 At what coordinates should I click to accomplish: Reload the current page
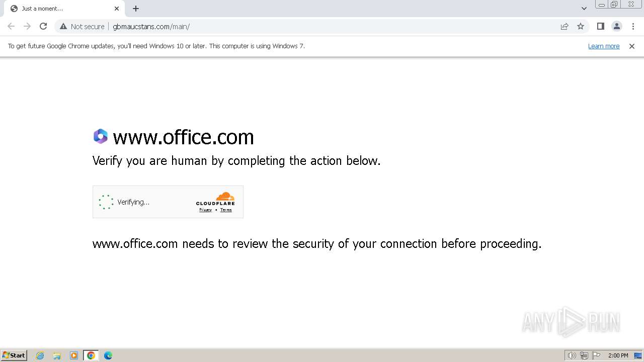[x=43, y=26]
